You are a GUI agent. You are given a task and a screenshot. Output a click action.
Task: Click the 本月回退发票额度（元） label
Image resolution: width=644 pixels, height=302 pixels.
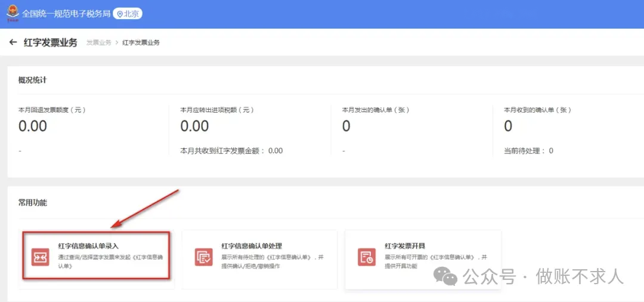52,110
